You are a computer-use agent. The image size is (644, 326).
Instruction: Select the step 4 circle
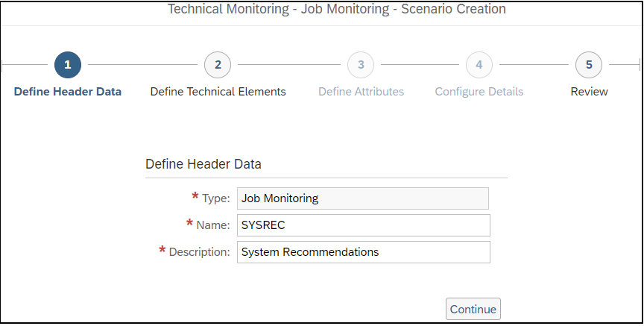pyautogui.click(x=479, y=65)
